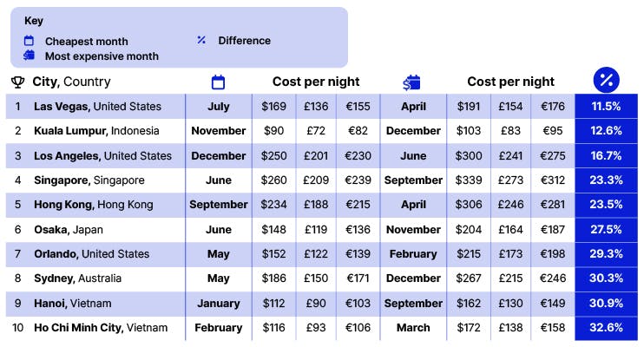
Task: Click the calendar icon above cheapest months column
Action: tap(218, 82)
